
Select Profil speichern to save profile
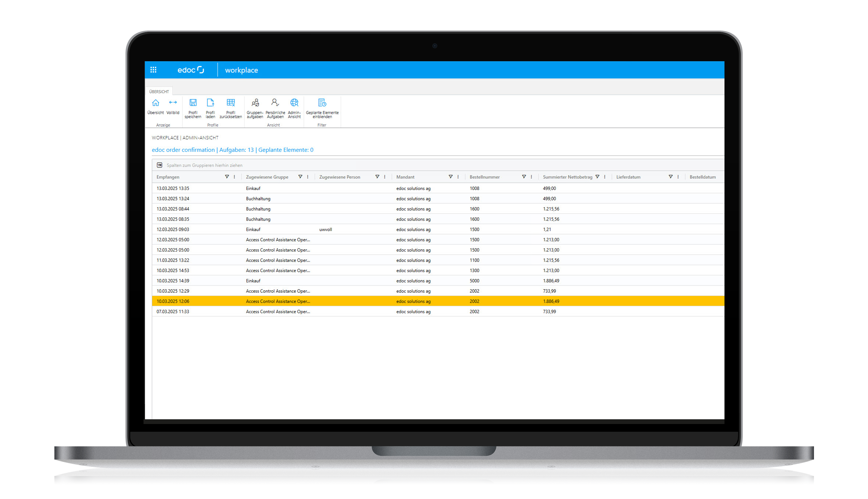click(192, 107)
